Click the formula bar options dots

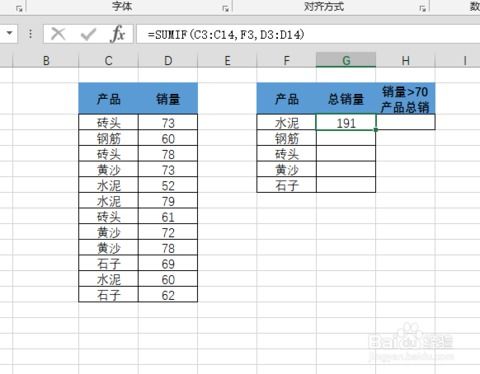[30, 34]
